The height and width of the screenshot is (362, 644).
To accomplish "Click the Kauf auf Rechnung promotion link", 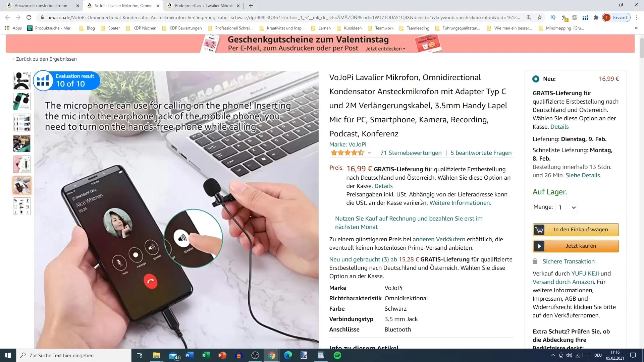I will [x=409, y=223].
